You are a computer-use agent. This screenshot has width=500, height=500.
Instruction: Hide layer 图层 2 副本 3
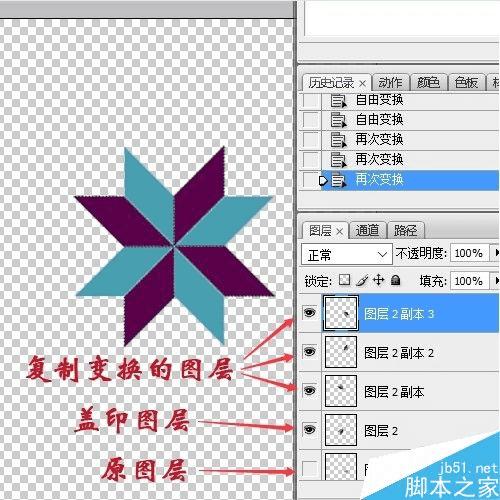click(310, 313)
